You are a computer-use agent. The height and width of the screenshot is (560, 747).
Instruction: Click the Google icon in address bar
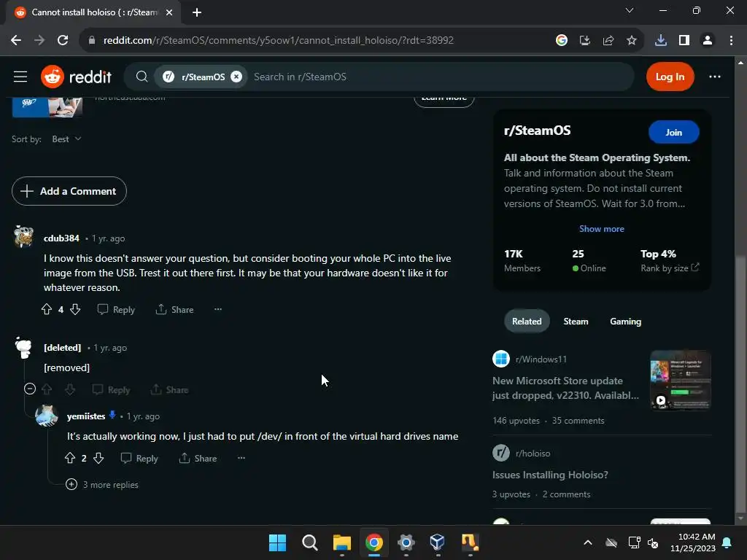561,41
